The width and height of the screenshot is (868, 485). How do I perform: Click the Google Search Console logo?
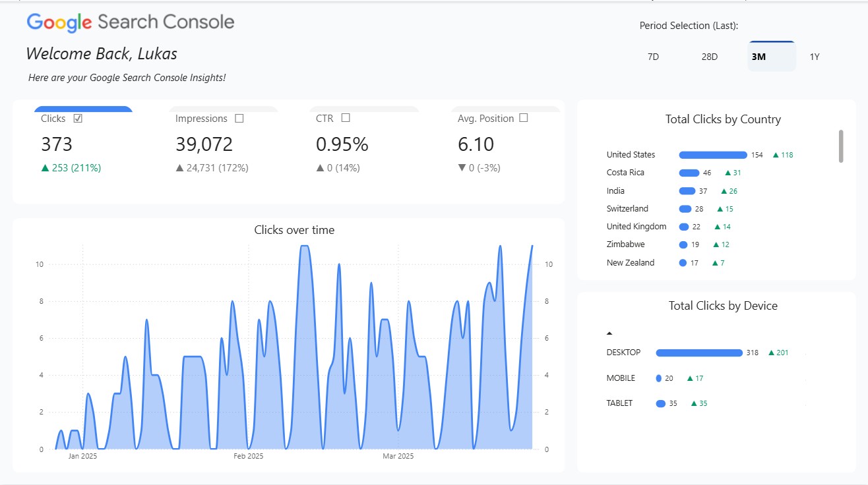[x=129, y=21]
